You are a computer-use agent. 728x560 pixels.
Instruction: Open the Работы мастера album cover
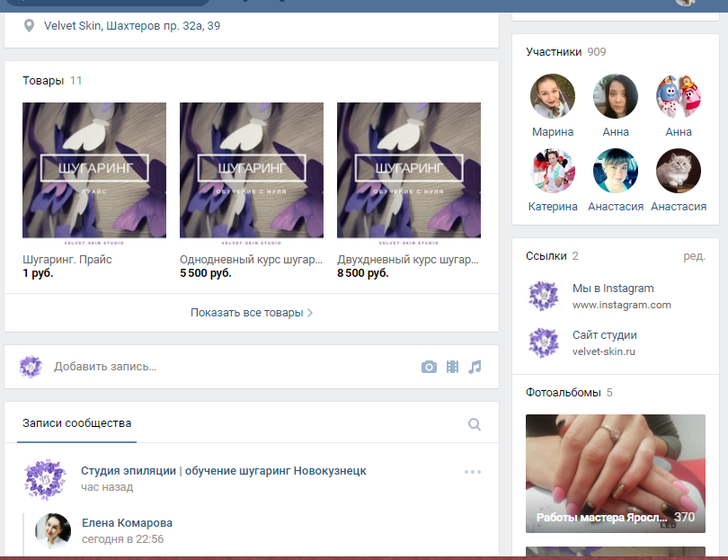(615, 474)
